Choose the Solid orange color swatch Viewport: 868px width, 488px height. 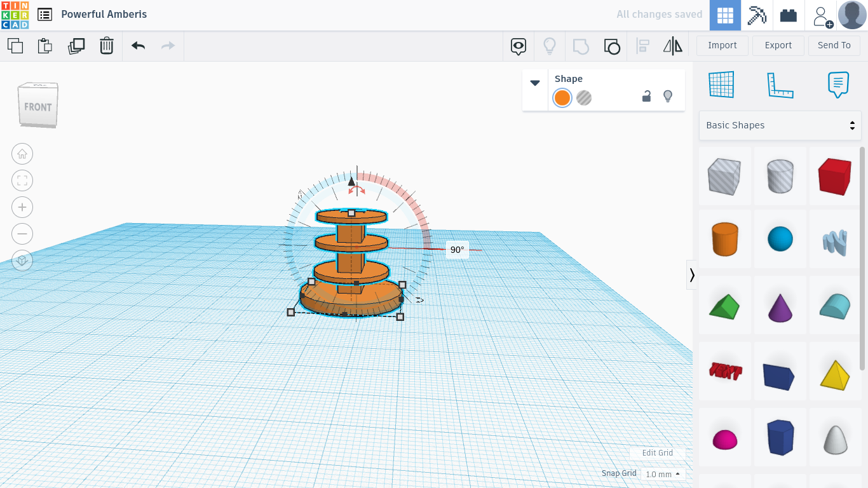(562, 98)
